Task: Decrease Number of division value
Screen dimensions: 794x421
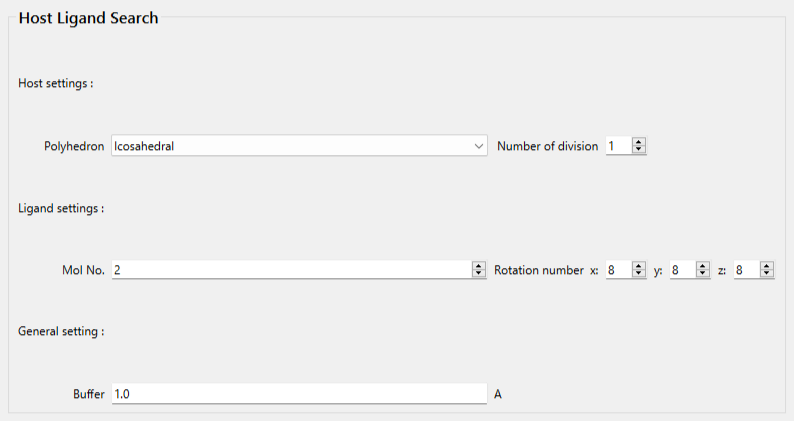Action: [x=639, y=150]
